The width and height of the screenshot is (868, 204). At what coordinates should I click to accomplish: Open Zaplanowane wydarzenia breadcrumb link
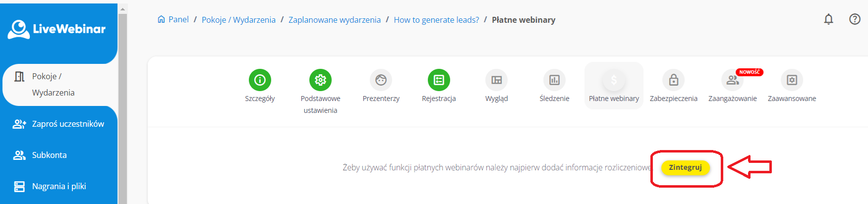(335, 20)
